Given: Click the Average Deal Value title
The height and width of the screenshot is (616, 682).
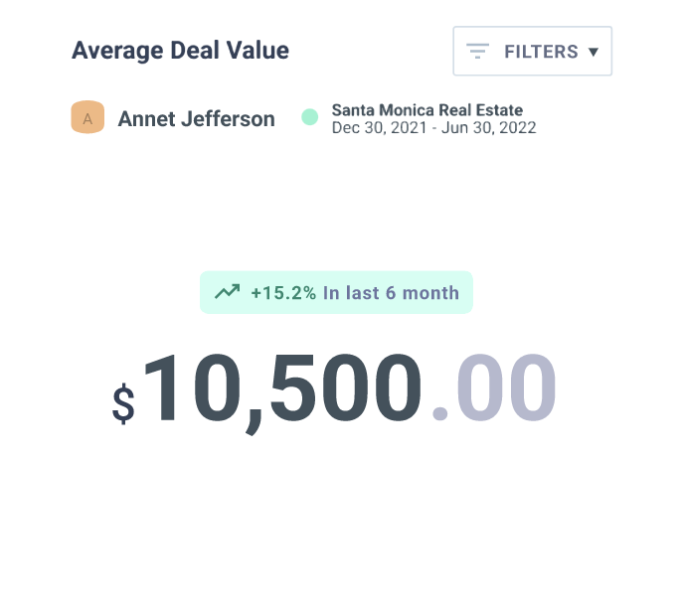Looking at the screenshot, I should 180,51.
